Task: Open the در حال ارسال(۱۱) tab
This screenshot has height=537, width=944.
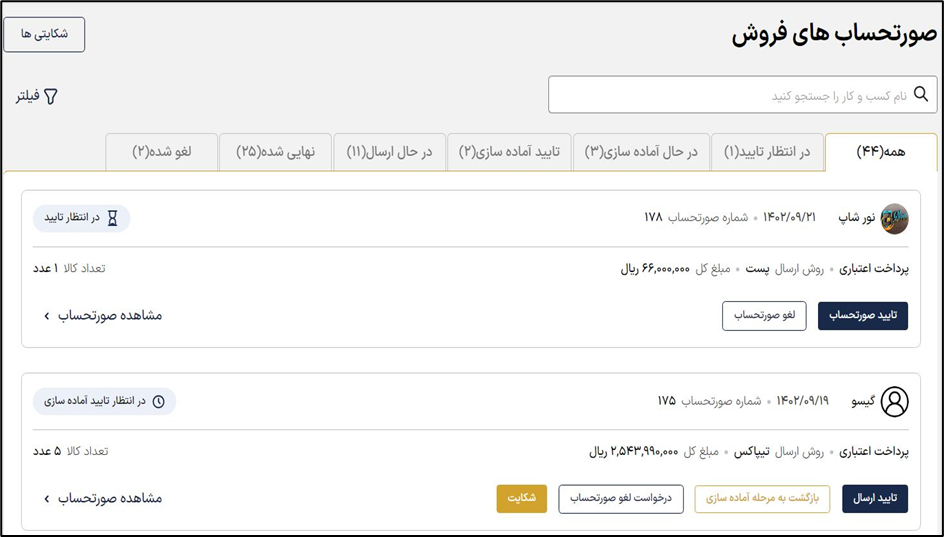Action: click(x=390, y=152)
